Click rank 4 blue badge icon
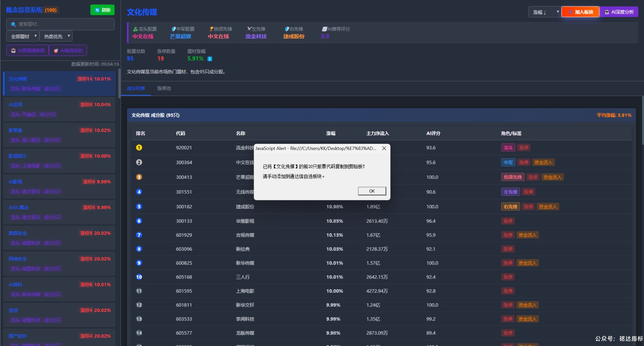 pos(139,192)
